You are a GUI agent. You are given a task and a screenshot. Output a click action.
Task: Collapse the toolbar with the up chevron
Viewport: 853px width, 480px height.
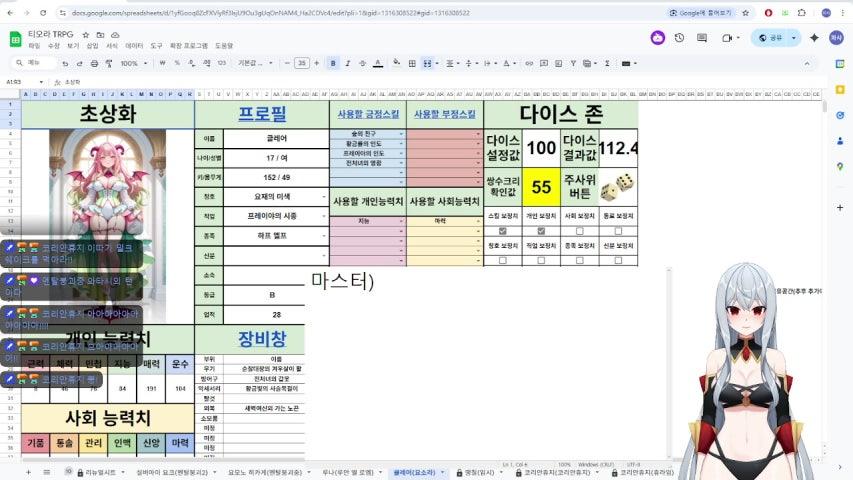(x=807, y=64)
